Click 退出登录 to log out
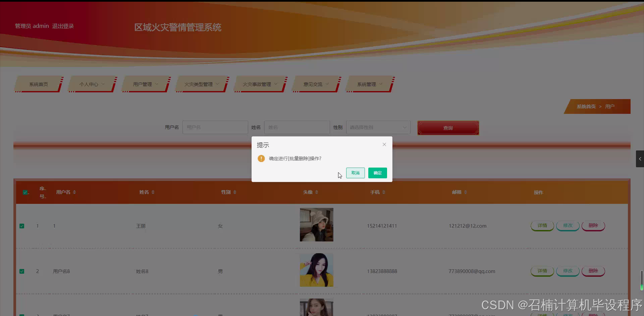The width and height of the screenshot is (644, 316). pyautogui.click(x=63, y=26)
